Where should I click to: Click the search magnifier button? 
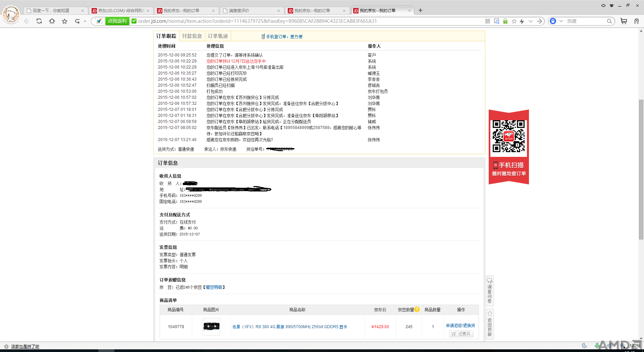tap(609, 21)
